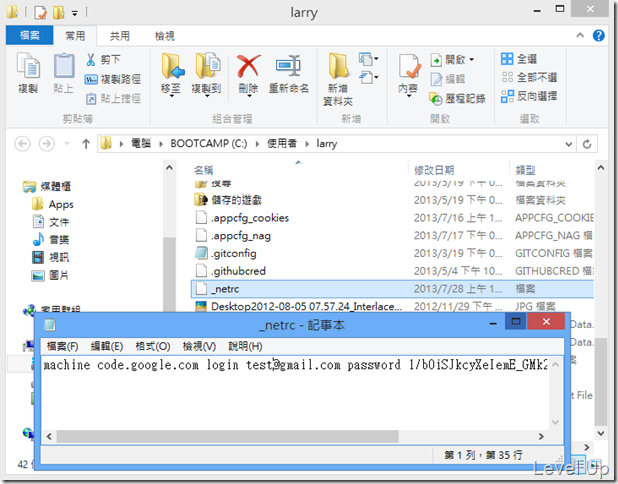Click larry in the address breadcrumb
This screenshot has width=618, height=484.
pos(326,143)
